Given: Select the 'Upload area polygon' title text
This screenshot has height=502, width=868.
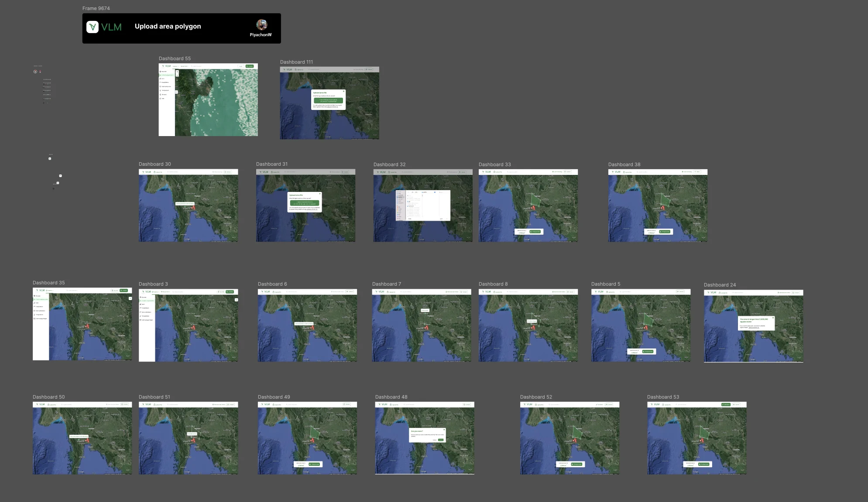Looking at the screenshot, I should tap(168, 26).
